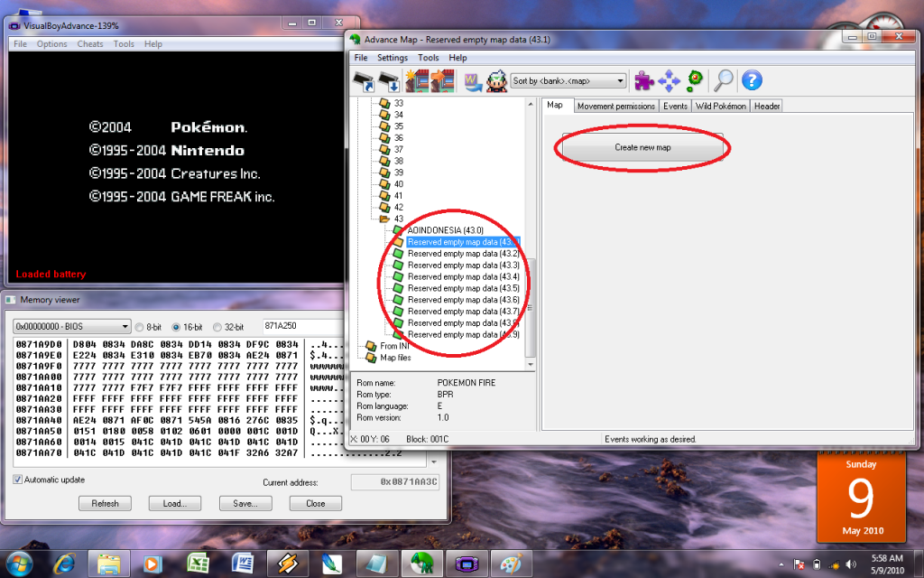The image size is (924, 578).
Task: Click the Current address field 0x0871AA3C
Action: (x=395, y=482)
